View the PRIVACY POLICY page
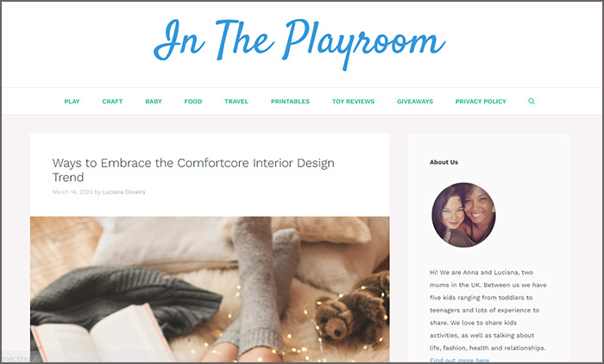604x364 pixels. (x=481, y=101)
